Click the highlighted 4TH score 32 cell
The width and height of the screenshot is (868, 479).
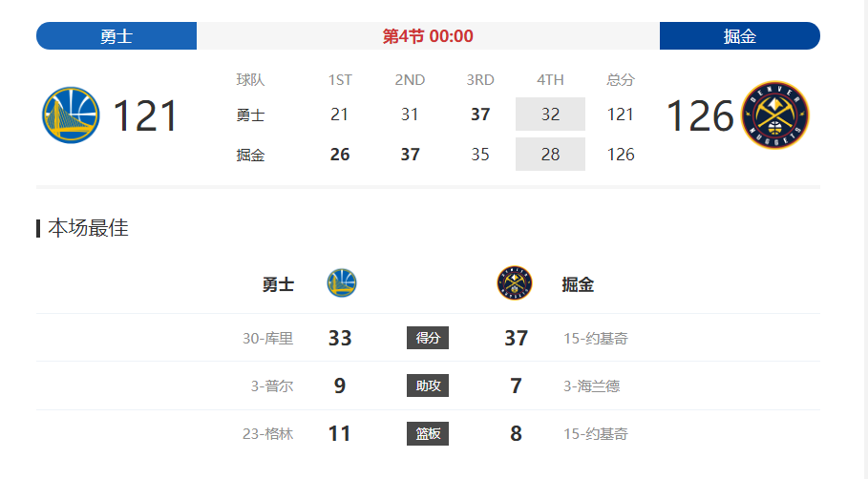pos(550,114)
